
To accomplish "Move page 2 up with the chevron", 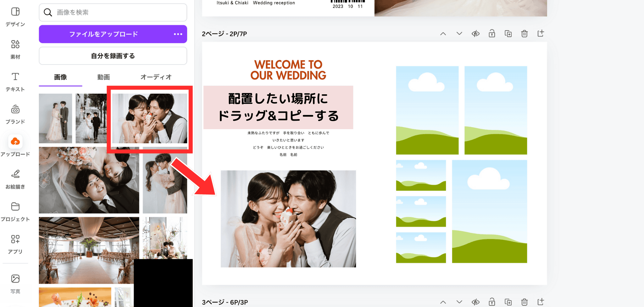I will 443,34.
